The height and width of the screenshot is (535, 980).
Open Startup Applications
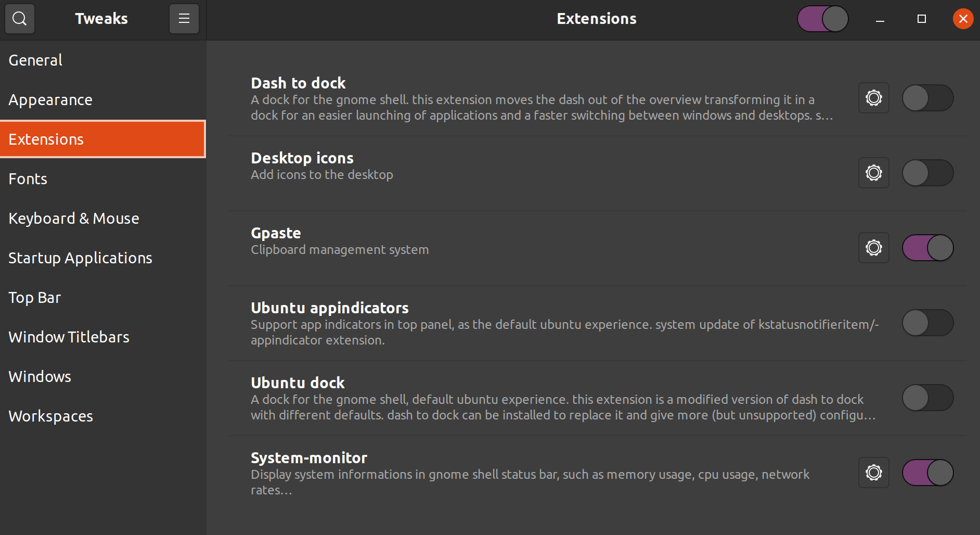tap(80, 258)
